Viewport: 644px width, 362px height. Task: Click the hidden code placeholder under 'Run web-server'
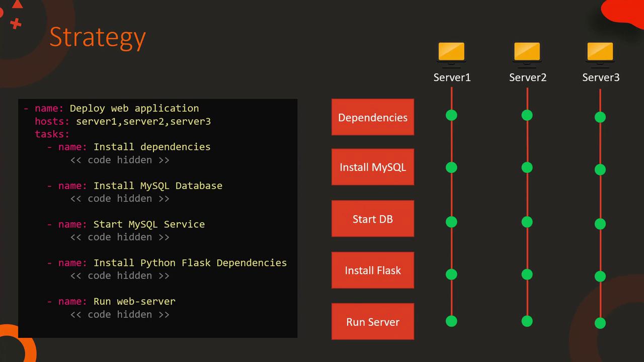click(x=120, y=314)
